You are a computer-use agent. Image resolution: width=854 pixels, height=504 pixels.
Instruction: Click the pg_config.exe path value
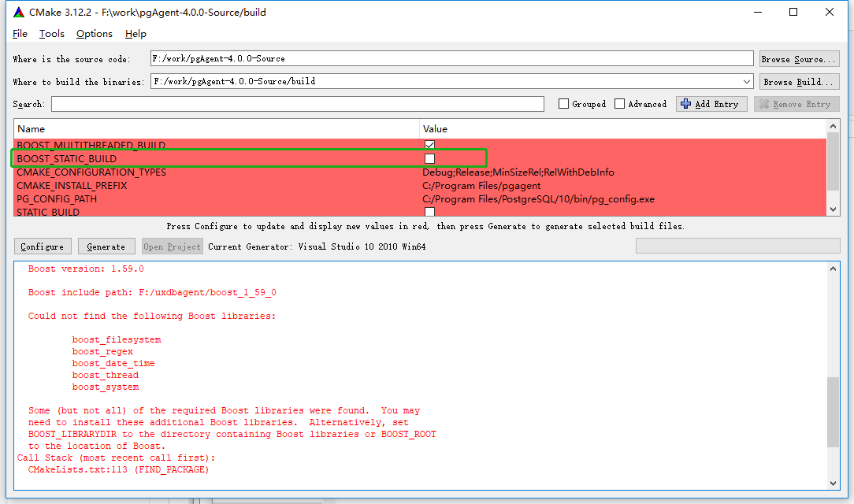(538, 198)
